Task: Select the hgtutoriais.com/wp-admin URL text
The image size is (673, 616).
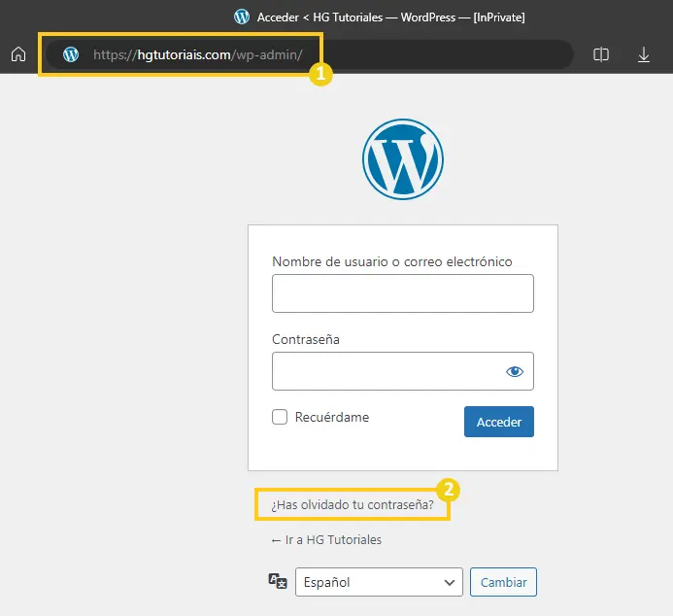Action: (198, 55)
